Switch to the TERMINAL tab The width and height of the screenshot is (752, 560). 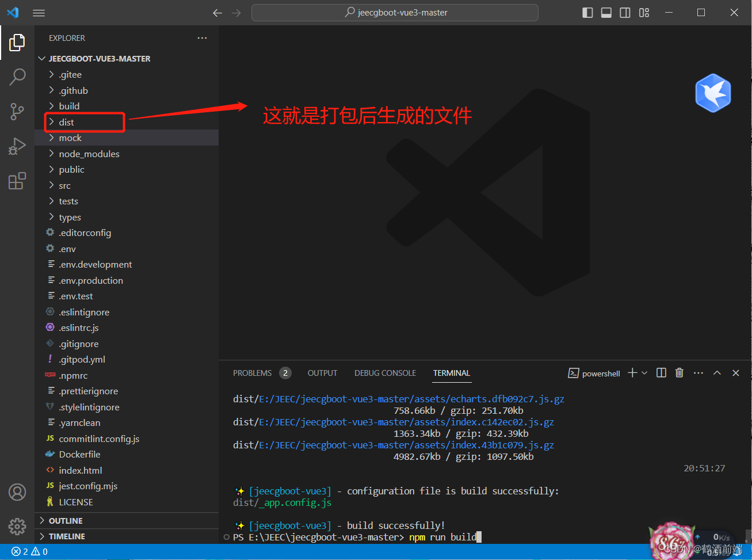[452, 373]
